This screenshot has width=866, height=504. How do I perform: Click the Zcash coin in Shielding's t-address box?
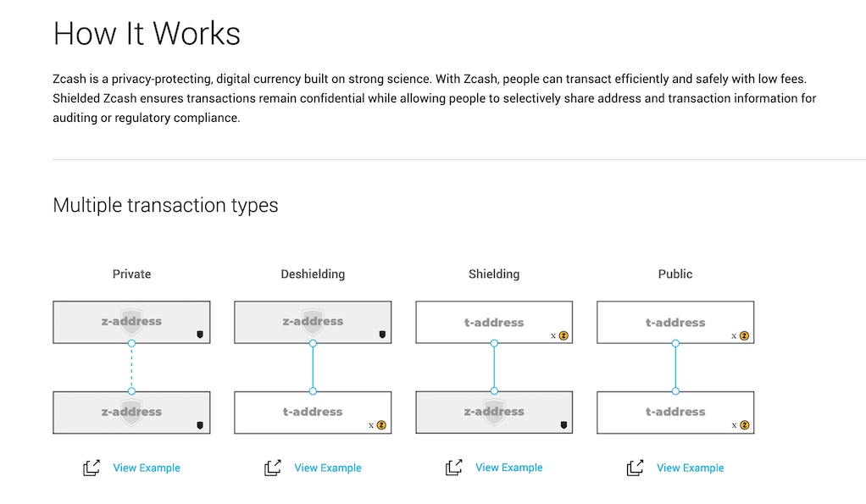[x=563, y=335]
